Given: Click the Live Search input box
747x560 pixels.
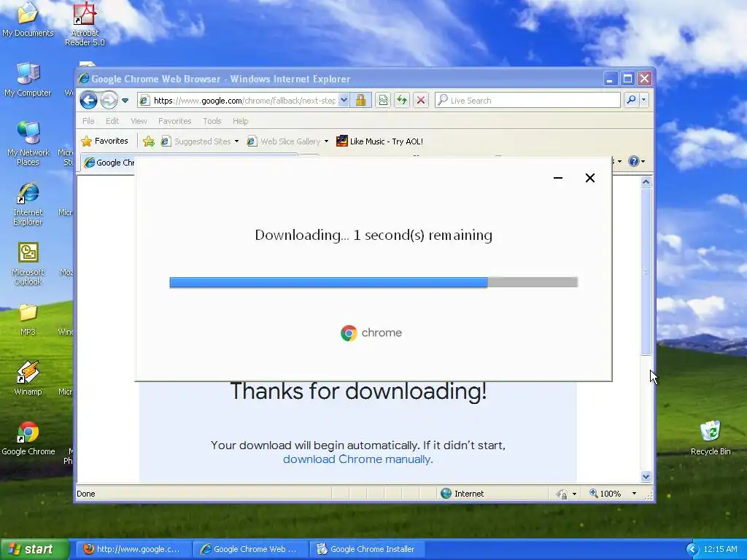Looking at the screenshot, I should coord(528,100).
